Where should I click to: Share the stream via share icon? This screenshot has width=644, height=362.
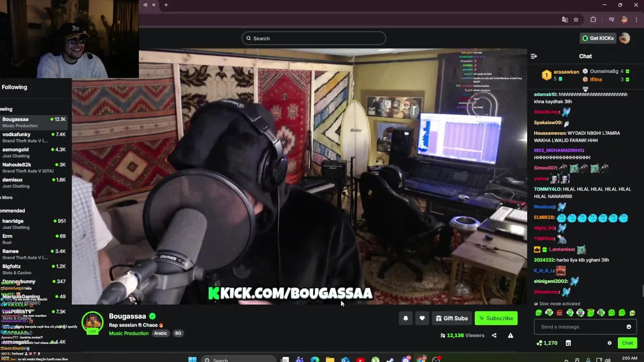[494, 335]
